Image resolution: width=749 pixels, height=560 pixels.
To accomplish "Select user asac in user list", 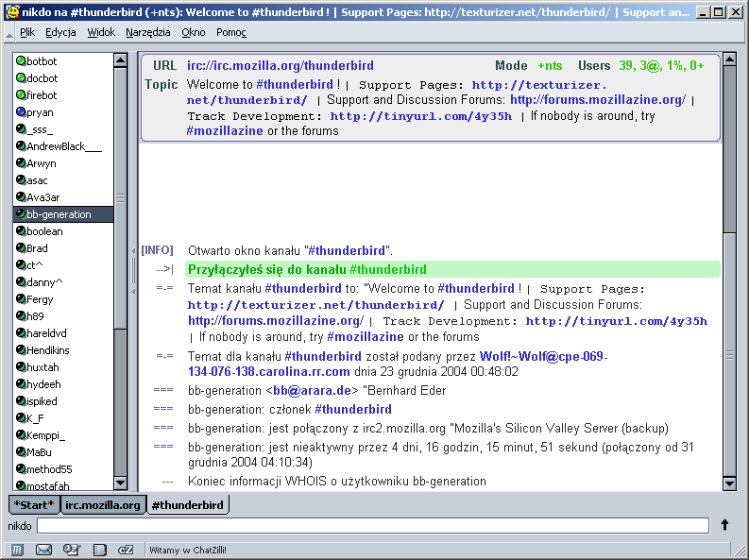I will tap(63, 180).
